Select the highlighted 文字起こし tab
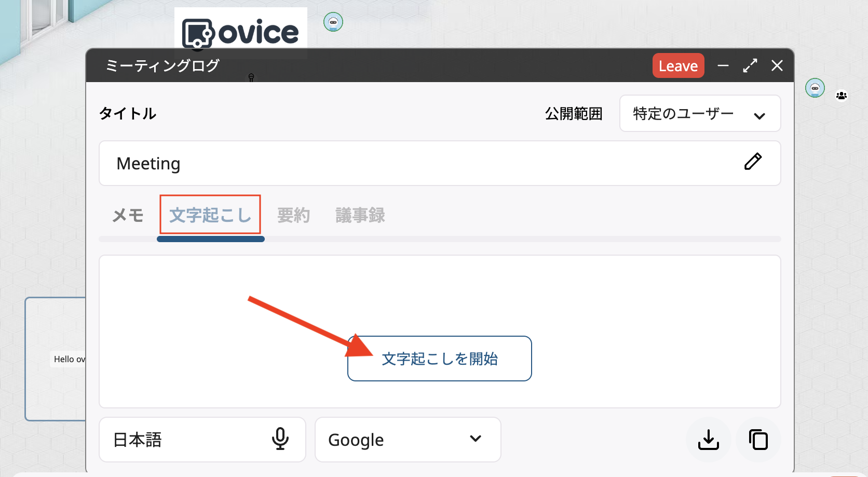 point(210,215)
